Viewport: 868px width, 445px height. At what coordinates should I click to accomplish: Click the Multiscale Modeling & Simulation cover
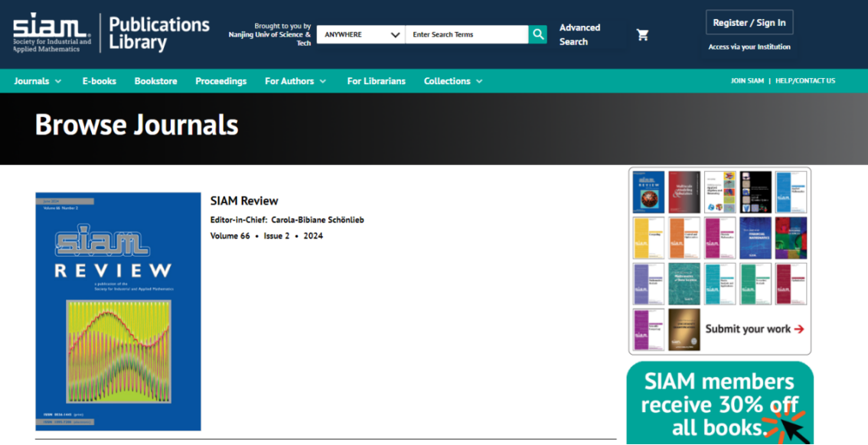click(x=684, y=192)
